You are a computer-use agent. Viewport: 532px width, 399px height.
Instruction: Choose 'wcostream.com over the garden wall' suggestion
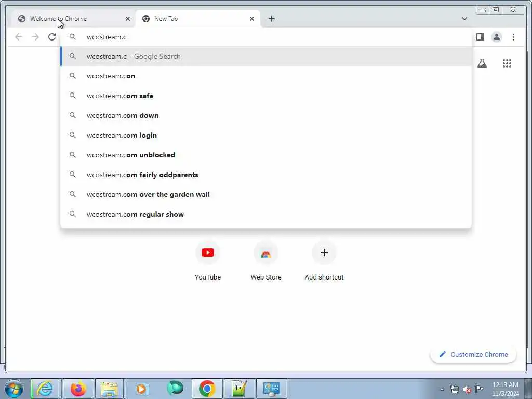coord(266,194)
